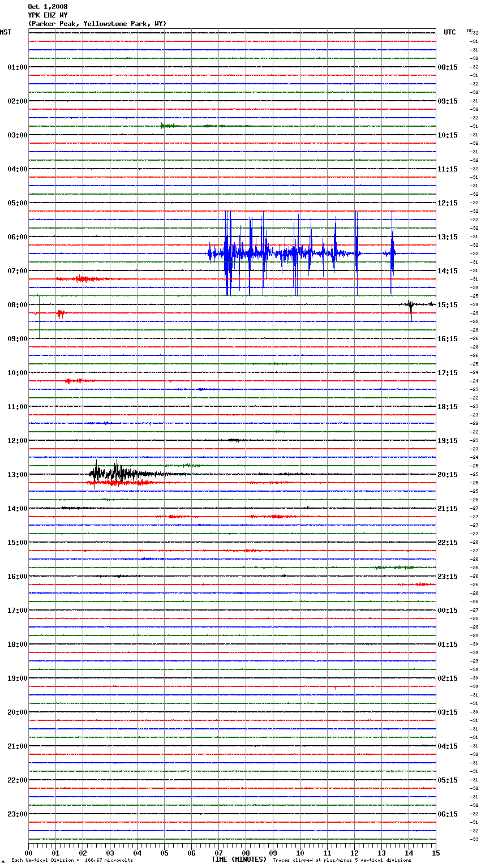Viewport: 481px width, 868px height.
Task: Click the '13:15' UTC time label
Action: (448, 237)
